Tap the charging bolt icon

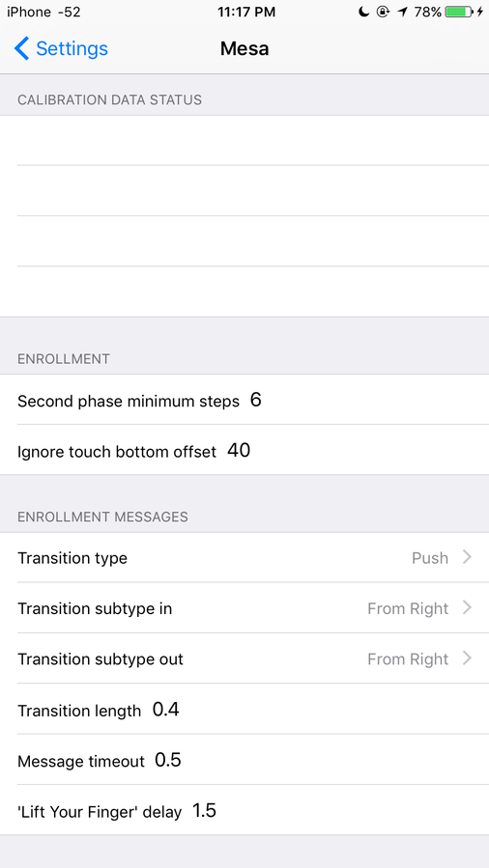click(x=480, y=13)
